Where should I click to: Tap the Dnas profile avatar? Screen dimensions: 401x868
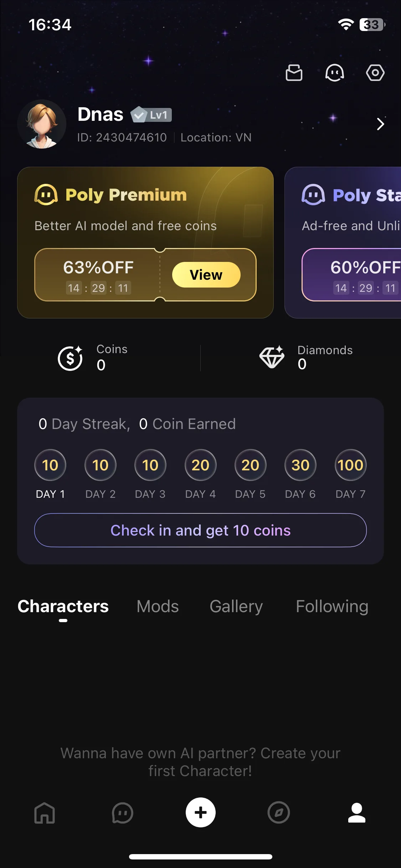click(42, 124)
